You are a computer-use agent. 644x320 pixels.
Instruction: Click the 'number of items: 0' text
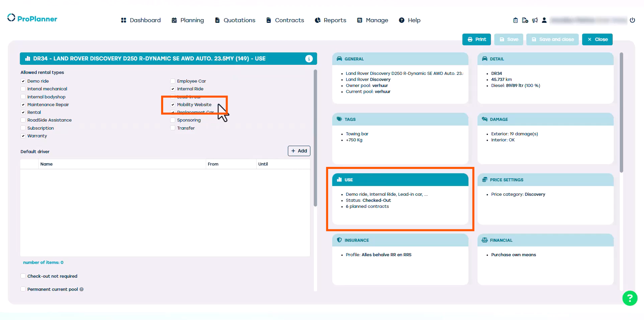tap(43, 263)
